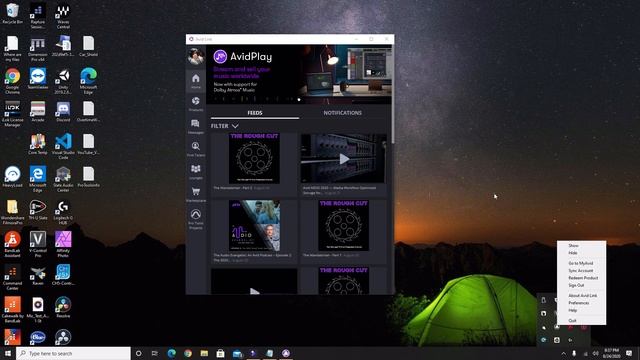Open Core Temp desktop shortcut

click(38, 144)
